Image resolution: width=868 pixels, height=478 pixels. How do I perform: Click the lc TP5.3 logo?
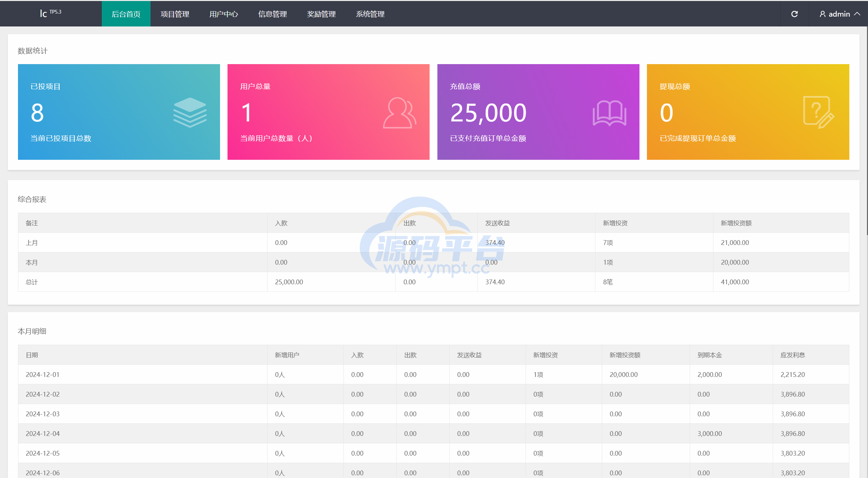click(50, 13)
